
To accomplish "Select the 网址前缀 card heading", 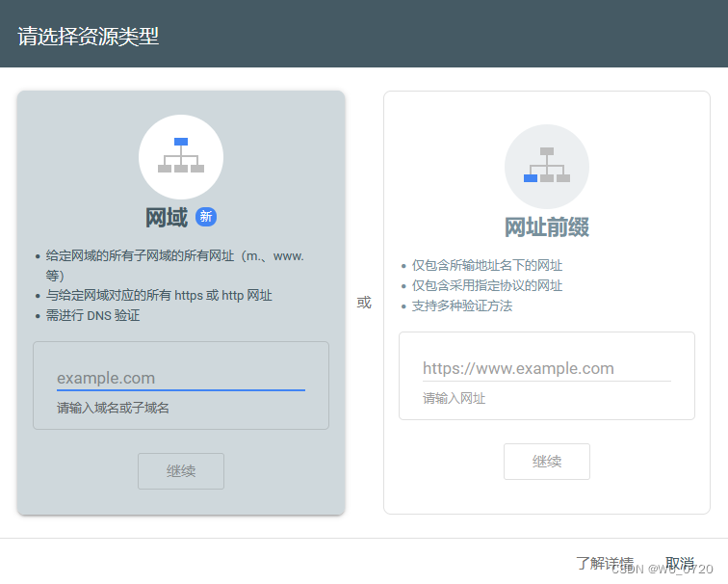I will pos(547,227).
